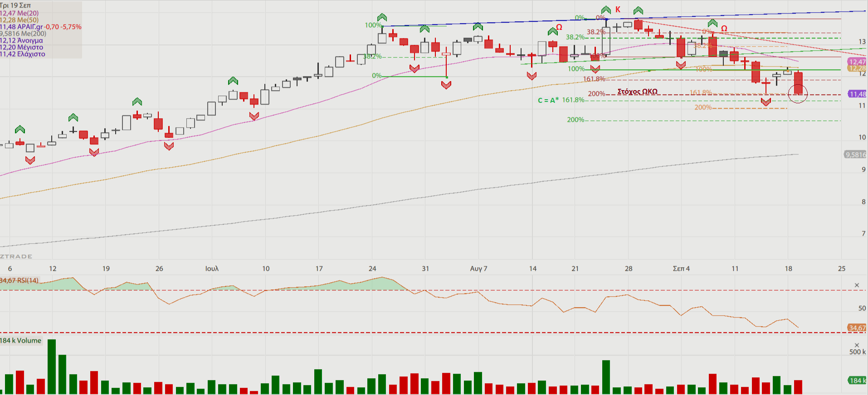Click the tallest green volume bar

(52, 366)
